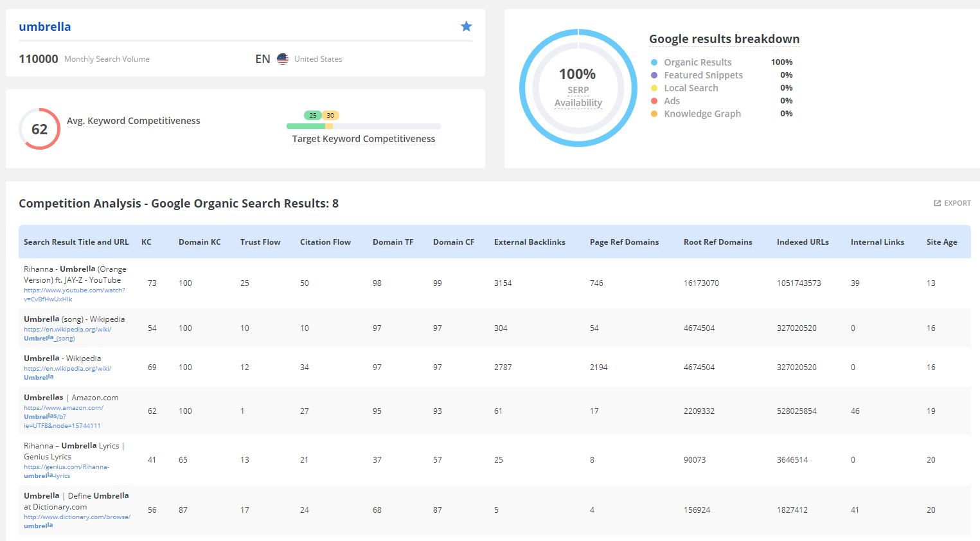Click the EXPORT button

coord(952,203)
